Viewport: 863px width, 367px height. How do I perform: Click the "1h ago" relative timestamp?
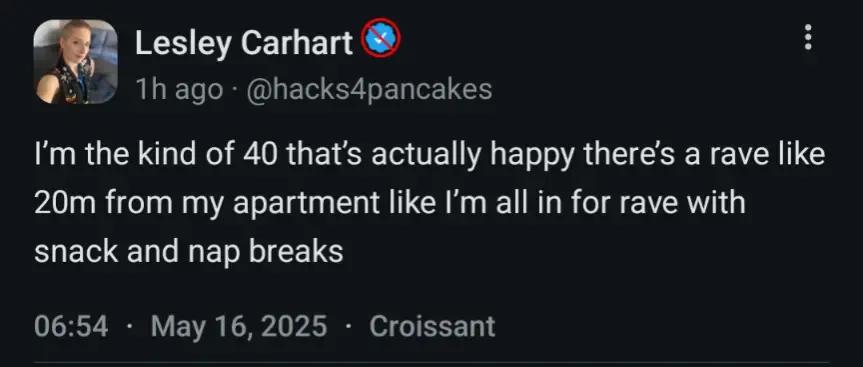click(179, 89)
